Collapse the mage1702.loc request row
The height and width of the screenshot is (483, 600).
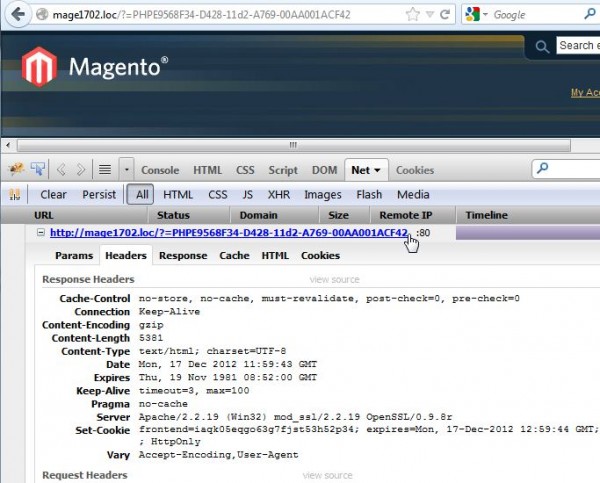[41, 232]
